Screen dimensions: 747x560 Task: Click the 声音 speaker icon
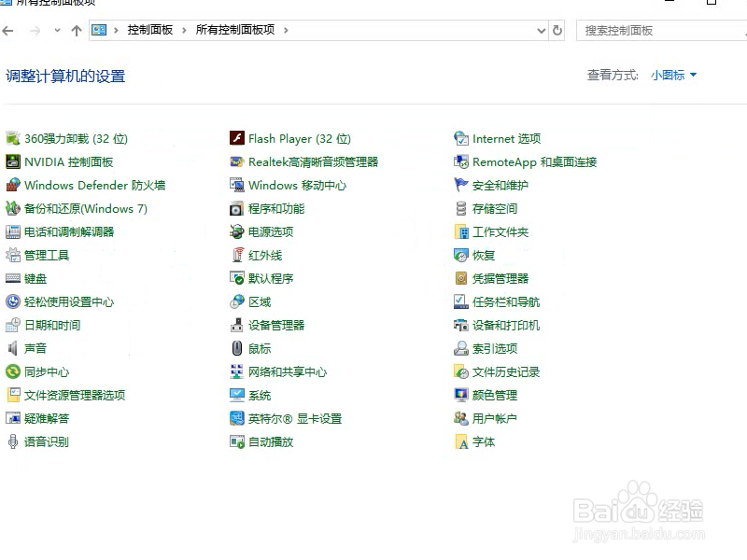(x=13, y=348)
